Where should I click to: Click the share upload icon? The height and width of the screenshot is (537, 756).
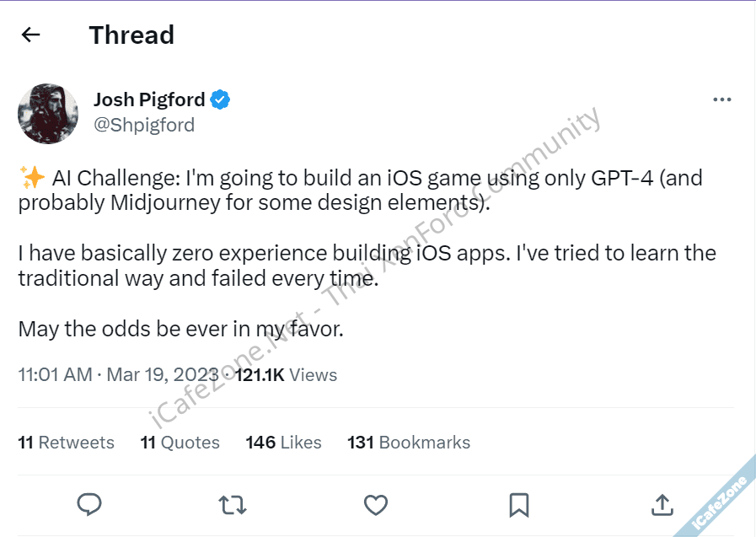click(662, 504)
